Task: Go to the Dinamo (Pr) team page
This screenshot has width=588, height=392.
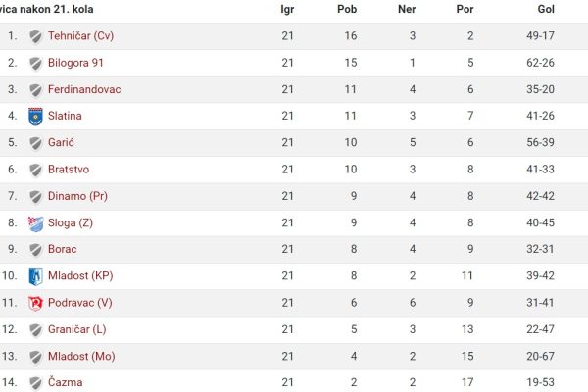Action: click(77, 196)
